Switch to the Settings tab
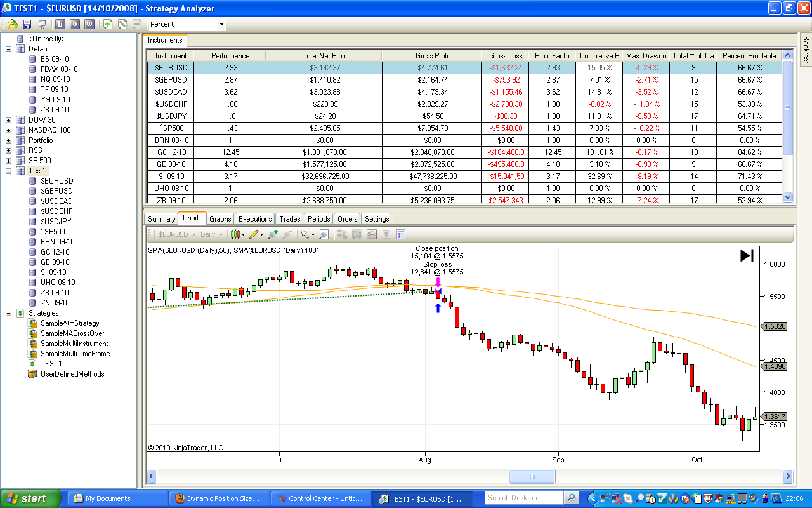The image size is (812, 508). (377, 219)
